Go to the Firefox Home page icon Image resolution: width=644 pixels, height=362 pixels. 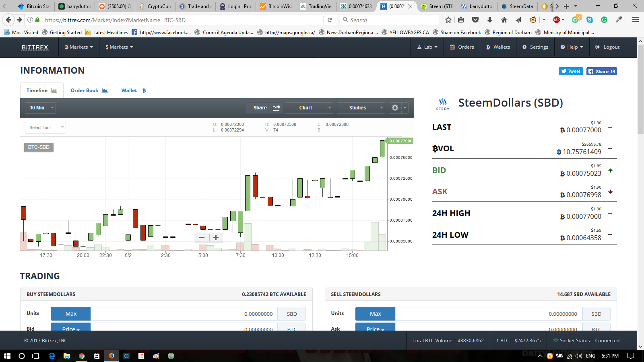coord(504,20)
